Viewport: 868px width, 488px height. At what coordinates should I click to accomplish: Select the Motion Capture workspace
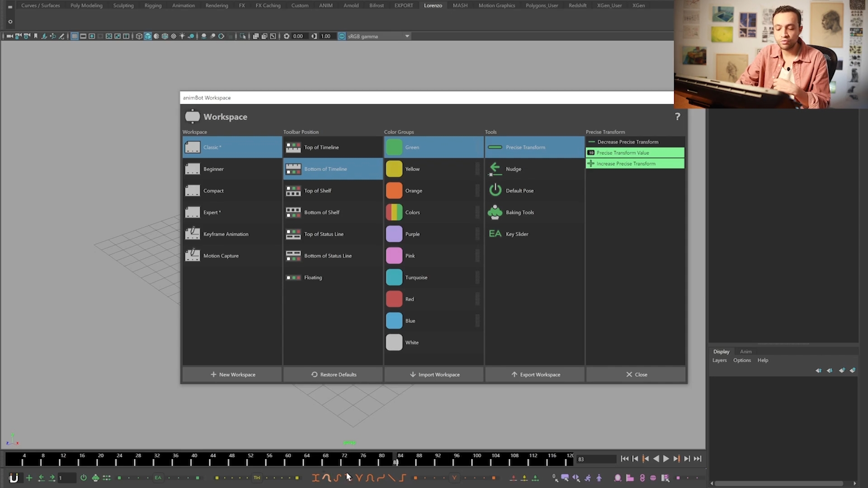pyautogui.click(x=232, y=256)
